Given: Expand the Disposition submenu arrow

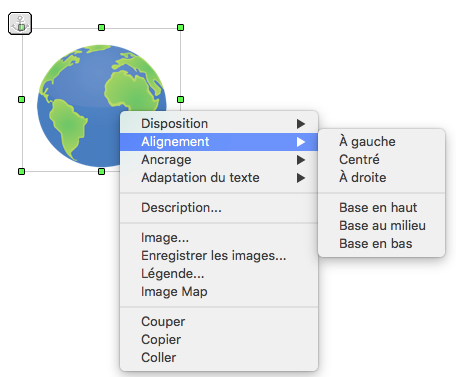Looking at the screenshot, I should (x=301, y=124).
